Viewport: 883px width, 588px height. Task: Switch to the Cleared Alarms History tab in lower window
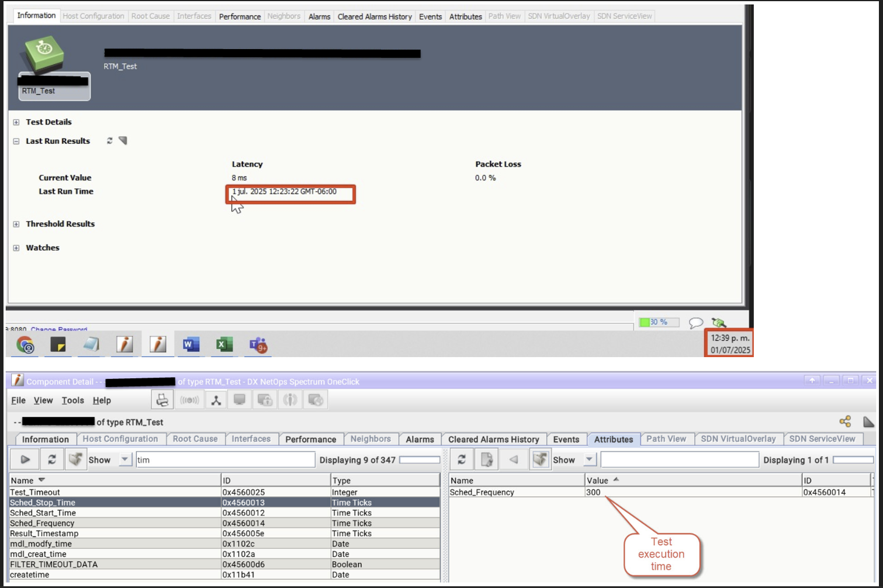pos(493,439)
